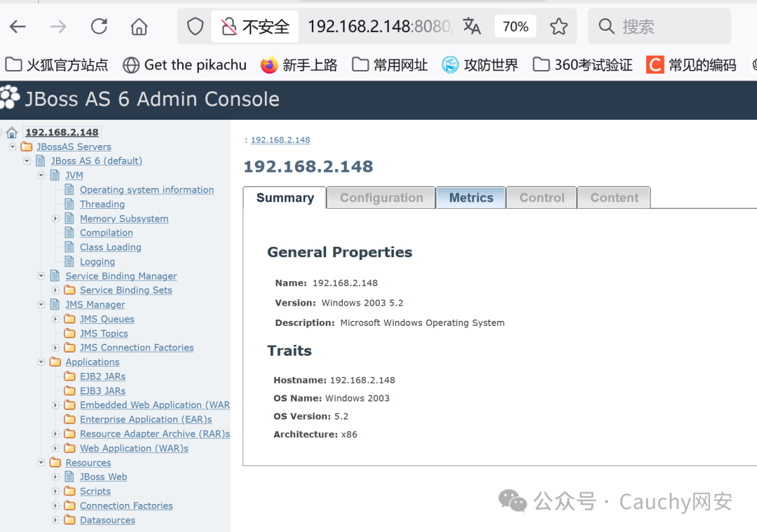The image size is (757, 532).
Task: Open Enterprise Application (EAR)s link
Action: (x=146, y=420)
